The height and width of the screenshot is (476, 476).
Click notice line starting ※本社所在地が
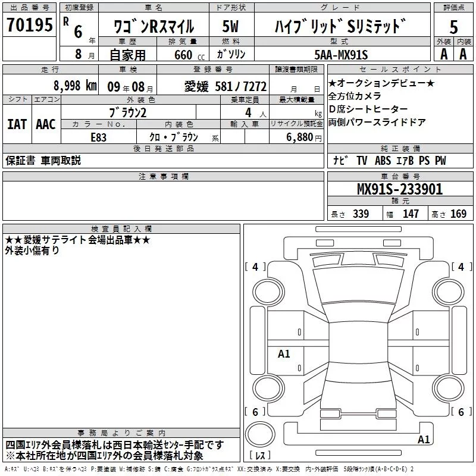tap(105, 456)
